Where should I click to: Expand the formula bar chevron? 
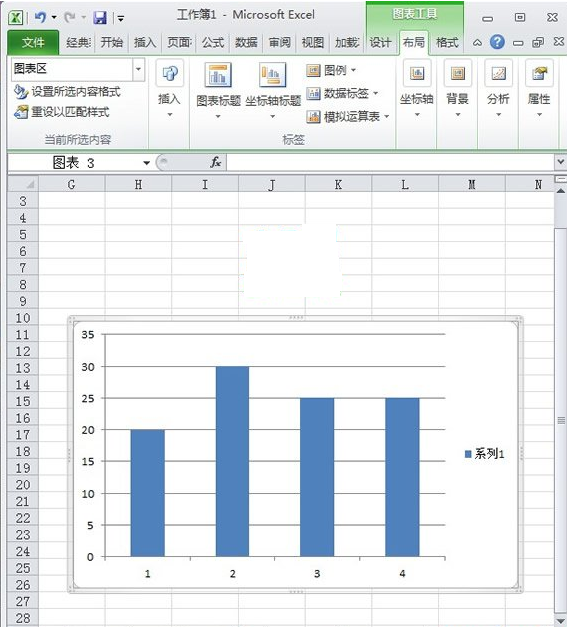coord(561,162)
